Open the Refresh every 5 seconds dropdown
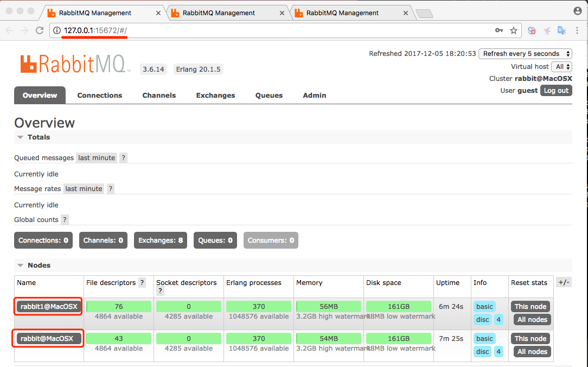 pyautogui.click(x=525, y=54)
